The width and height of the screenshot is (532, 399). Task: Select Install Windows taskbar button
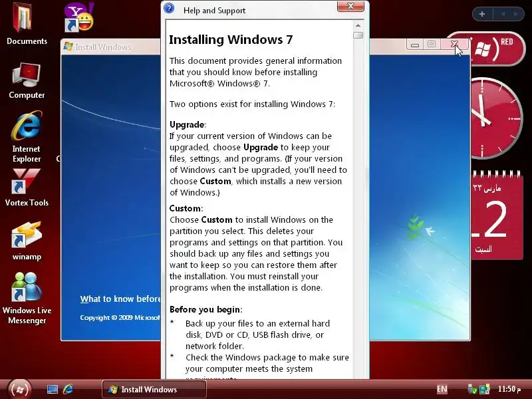[154, 389]
